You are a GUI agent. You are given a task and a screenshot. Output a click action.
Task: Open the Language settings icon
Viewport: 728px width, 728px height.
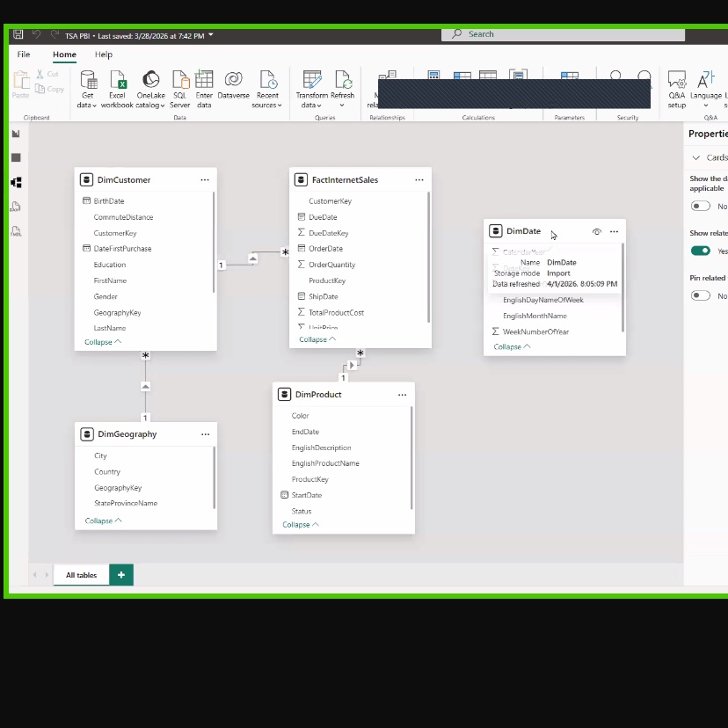pos(706,90)
